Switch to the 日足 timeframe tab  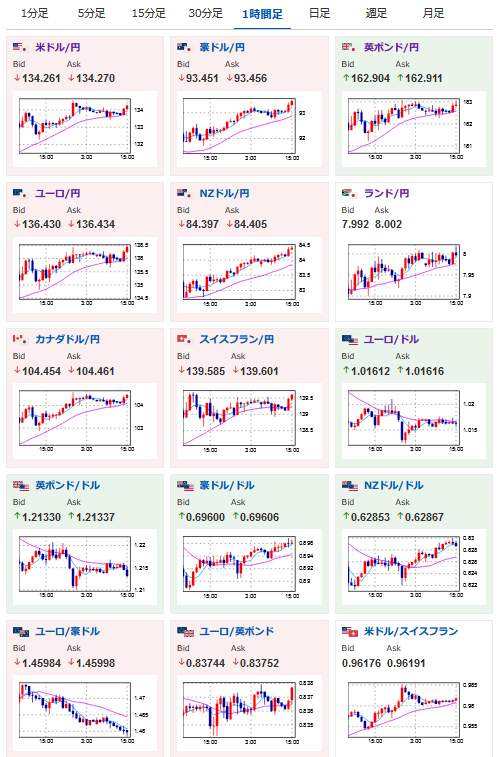(x=320, y=14)
